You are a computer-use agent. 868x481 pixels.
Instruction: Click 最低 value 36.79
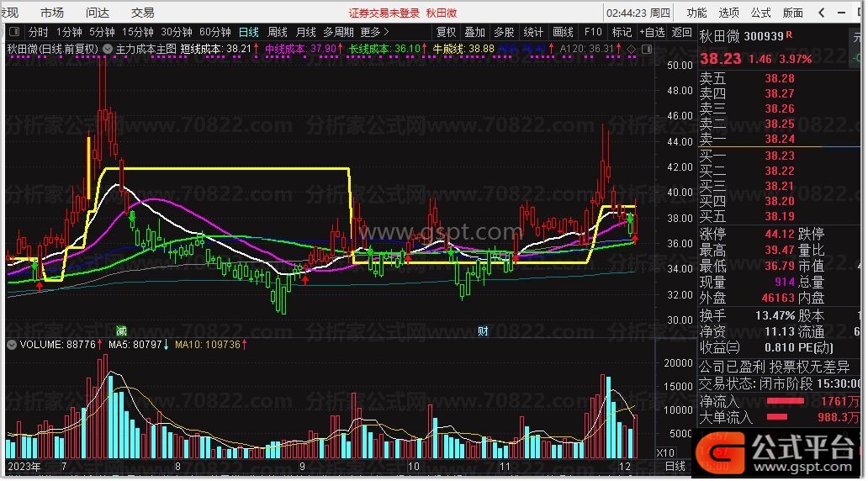click(x=780, y=267)
